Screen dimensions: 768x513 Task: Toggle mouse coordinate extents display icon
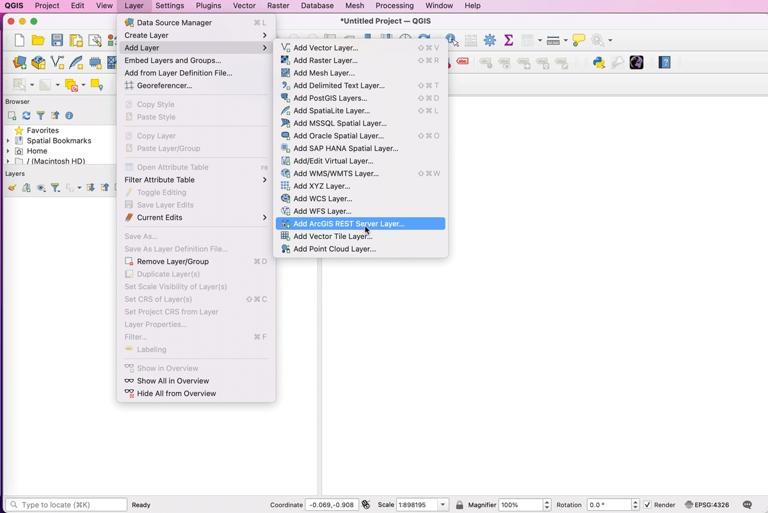(366, 505)
